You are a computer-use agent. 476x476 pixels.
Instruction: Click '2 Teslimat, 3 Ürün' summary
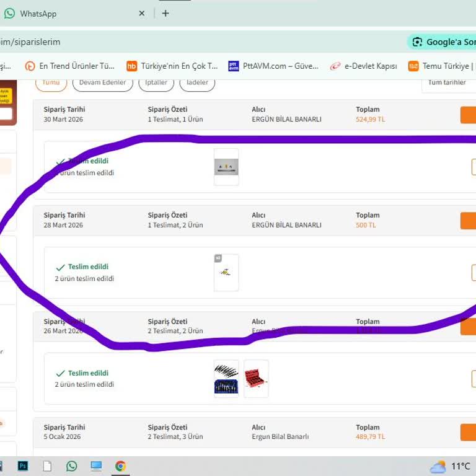(x=175, y=437)
